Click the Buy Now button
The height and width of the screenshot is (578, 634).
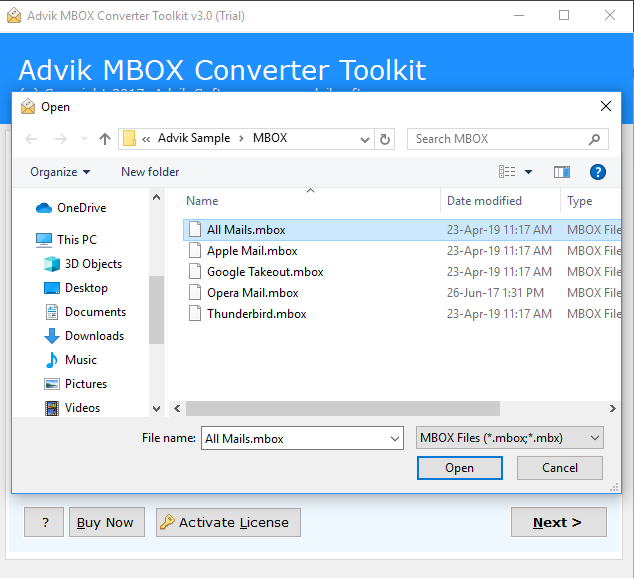pos(107,522)
